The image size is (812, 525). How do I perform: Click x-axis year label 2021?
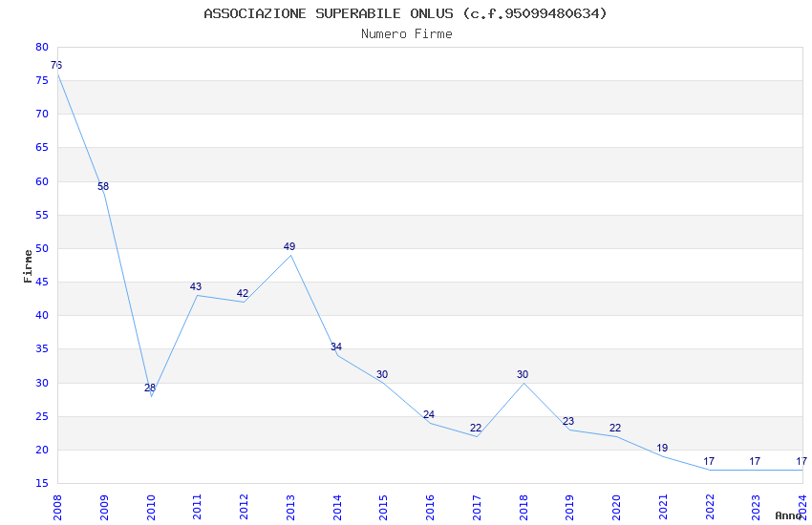[x=663, y=507]
